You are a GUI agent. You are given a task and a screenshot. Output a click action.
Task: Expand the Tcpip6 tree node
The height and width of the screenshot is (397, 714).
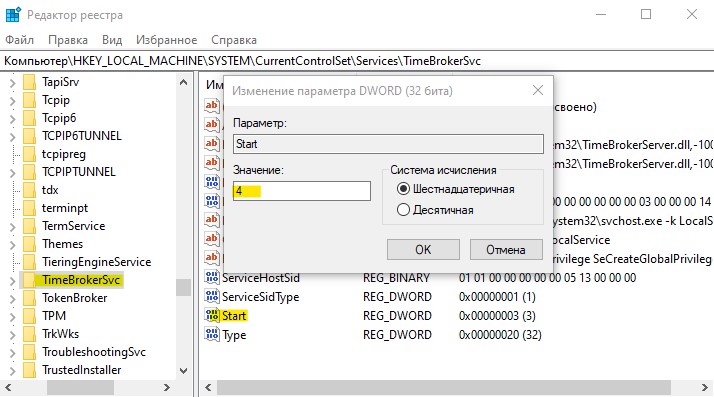tap(12, 118)
